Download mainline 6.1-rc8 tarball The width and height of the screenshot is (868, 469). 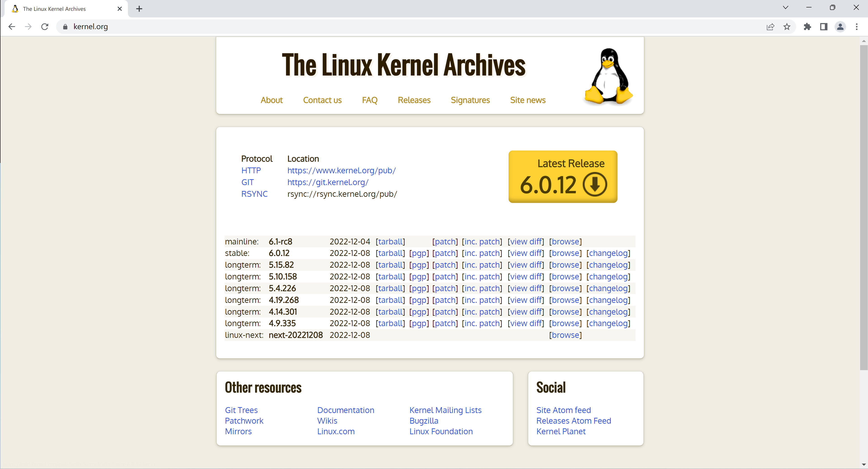(x=390, y=241)
